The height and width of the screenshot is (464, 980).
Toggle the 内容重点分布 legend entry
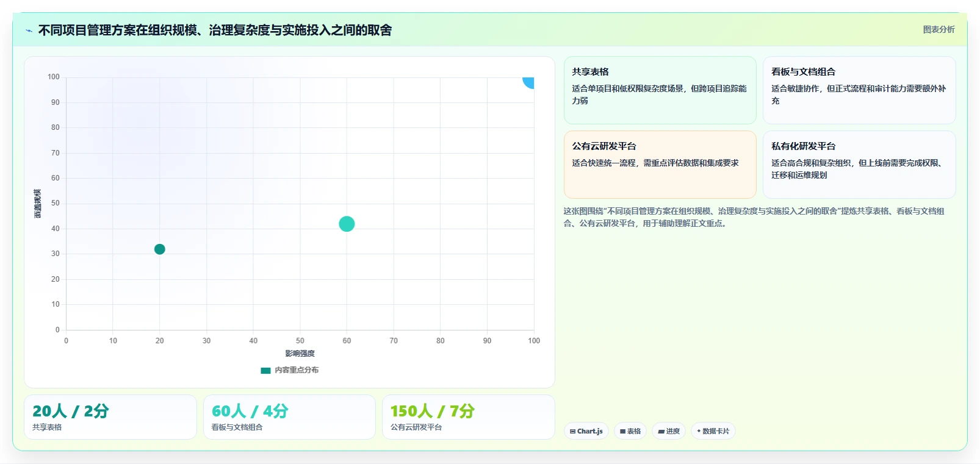pos(289,370)
